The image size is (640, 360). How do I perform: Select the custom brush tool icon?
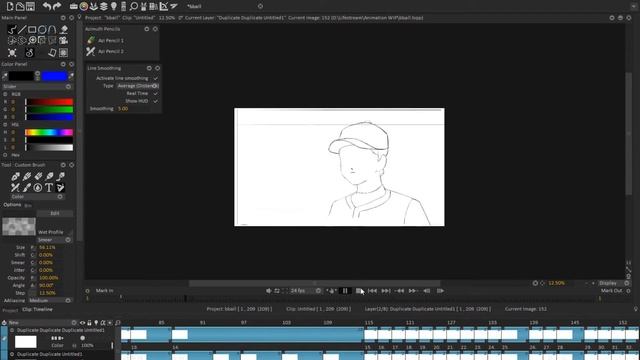click(x=60, y=187)
